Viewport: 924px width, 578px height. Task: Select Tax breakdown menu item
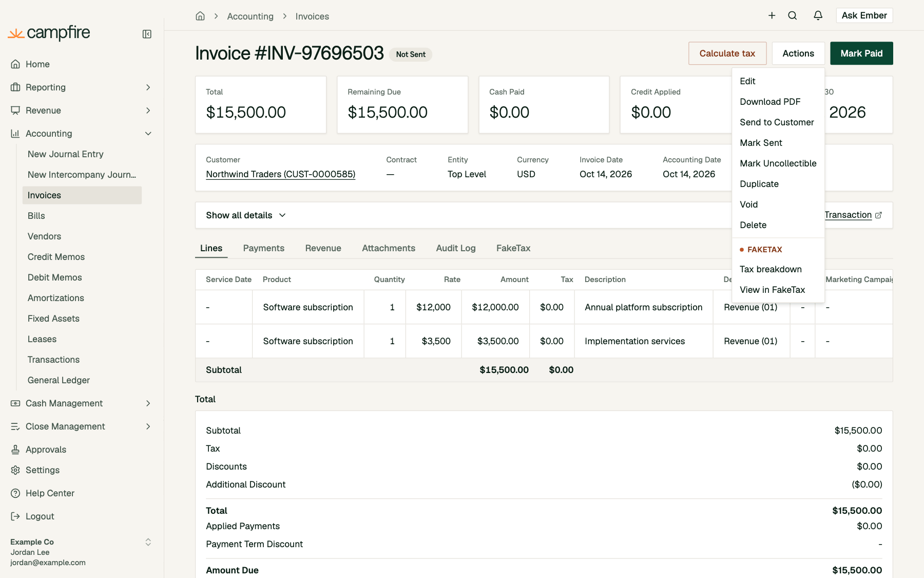[x=778, y=269]
